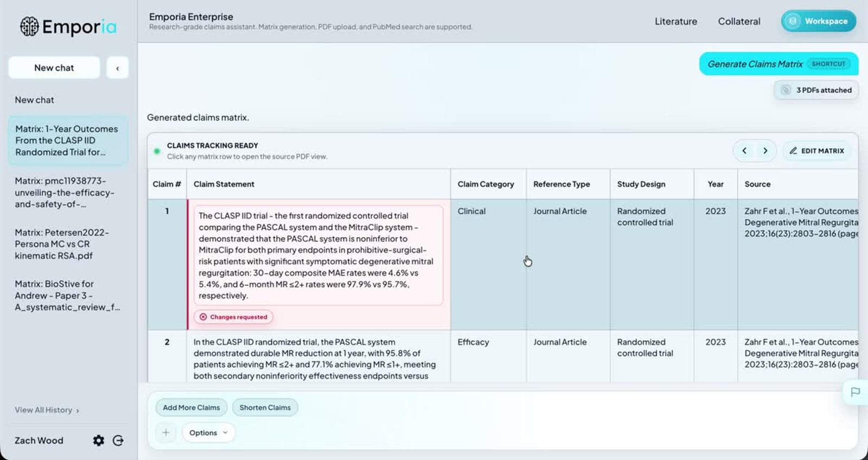Image resolution: width=868 pixels, height=460 pixels.
Task: Click the Emporia brain logo
Action: click(x=29, y=27)
